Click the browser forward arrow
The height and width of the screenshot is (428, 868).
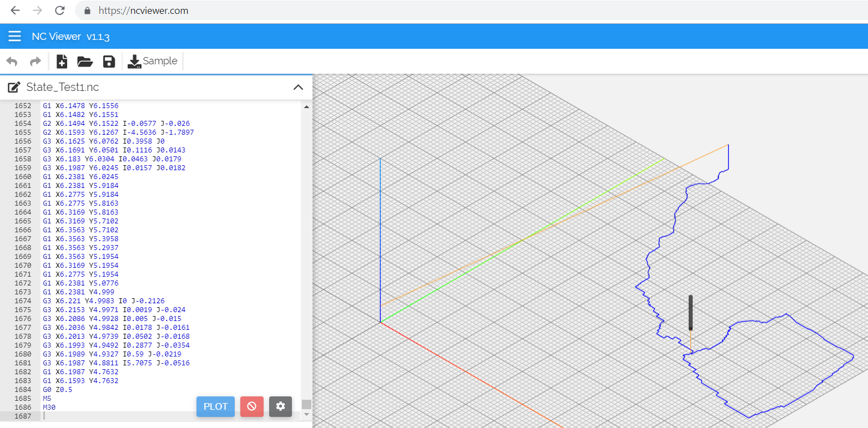tap(37, 11)
